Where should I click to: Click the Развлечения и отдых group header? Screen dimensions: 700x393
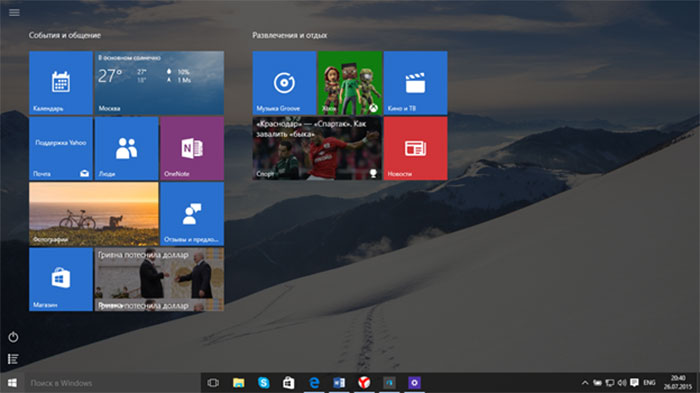(290, 35)
